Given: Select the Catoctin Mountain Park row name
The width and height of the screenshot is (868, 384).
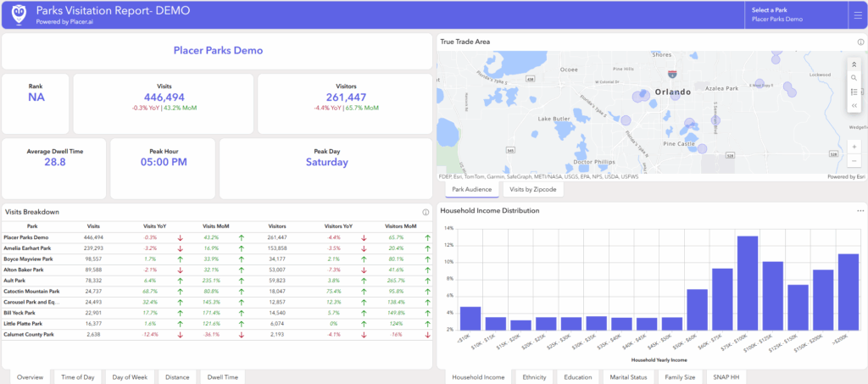Looking at the screenshot, I should (31, 292).
